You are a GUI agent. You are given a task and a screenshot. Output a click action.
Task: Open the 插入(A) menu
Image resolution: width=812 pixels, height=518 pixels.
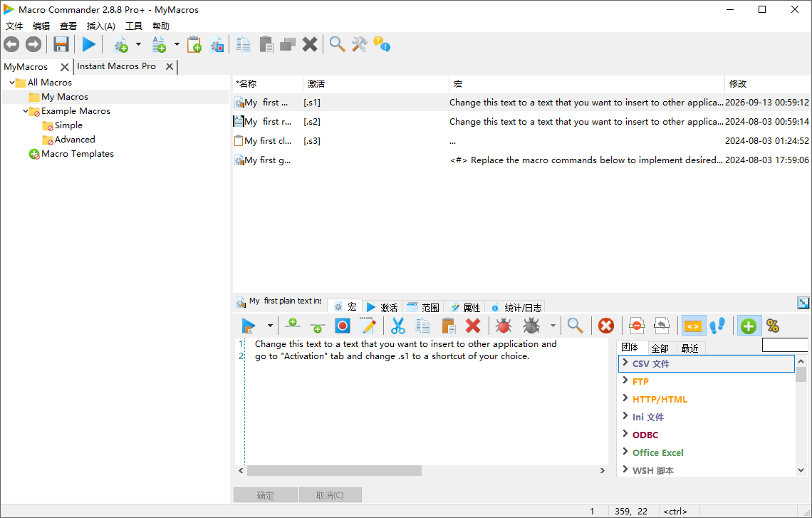(100, 26)
